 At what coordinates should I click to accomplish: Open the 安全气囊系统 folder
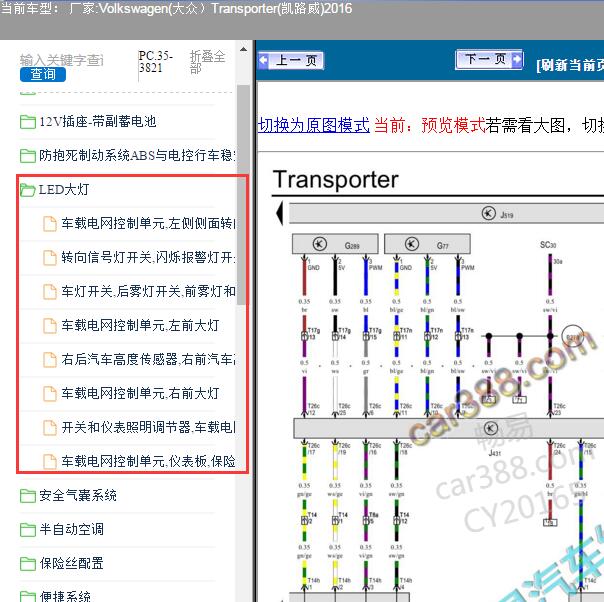78,495
